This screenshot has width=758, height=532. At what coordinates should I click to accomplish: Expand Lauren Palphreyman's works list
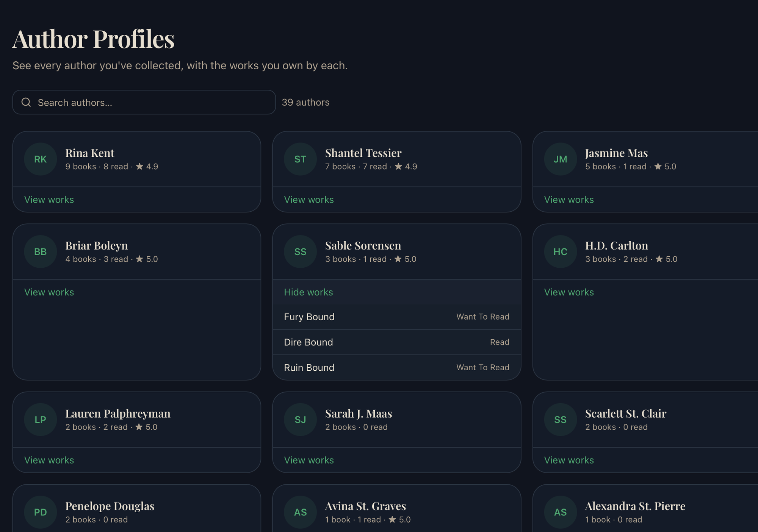tap(49, 460)
